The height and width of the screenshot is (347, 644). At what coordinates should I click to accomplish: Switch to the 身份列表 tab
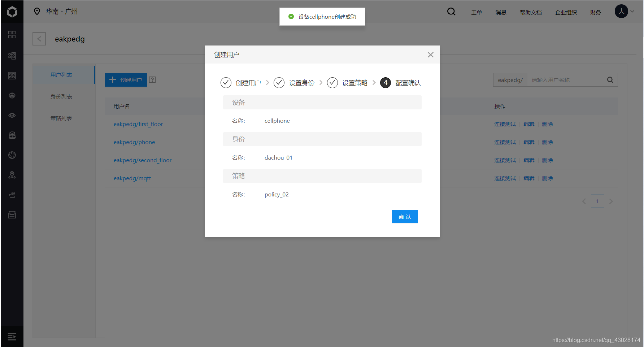[x=61, y=96]
